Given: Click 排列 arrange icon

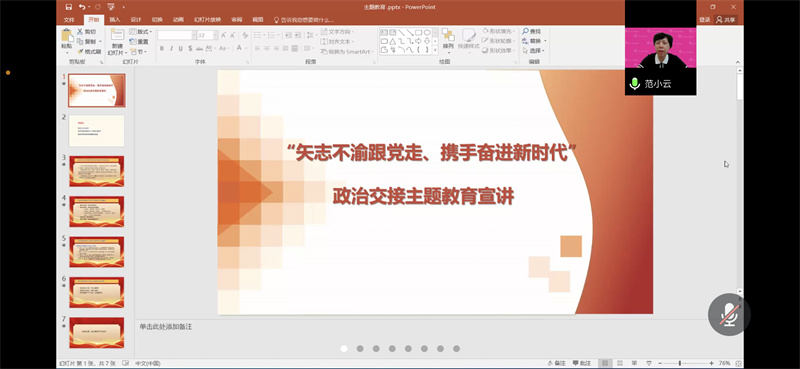Looking at the screenshot, I should pos(448,39).
